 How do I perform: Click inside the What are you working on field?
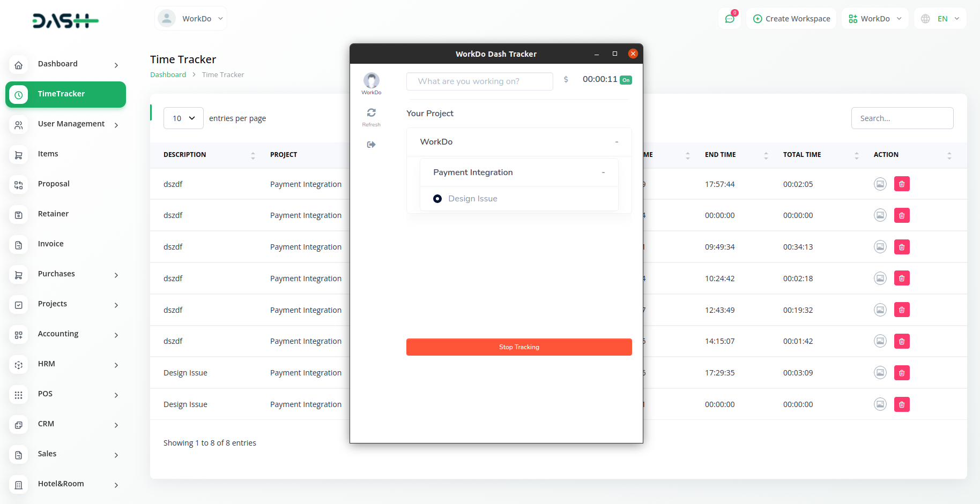[x=479, y=81]
